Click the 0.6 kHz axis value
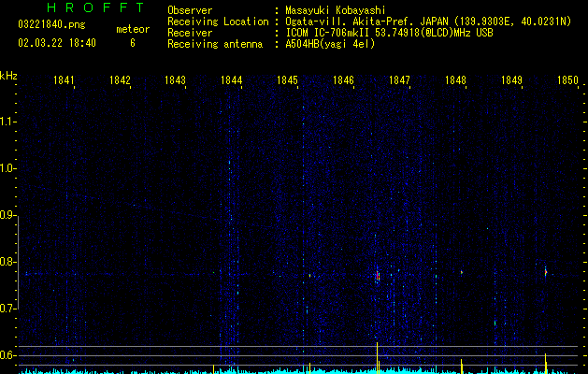 tap(7, 355)
